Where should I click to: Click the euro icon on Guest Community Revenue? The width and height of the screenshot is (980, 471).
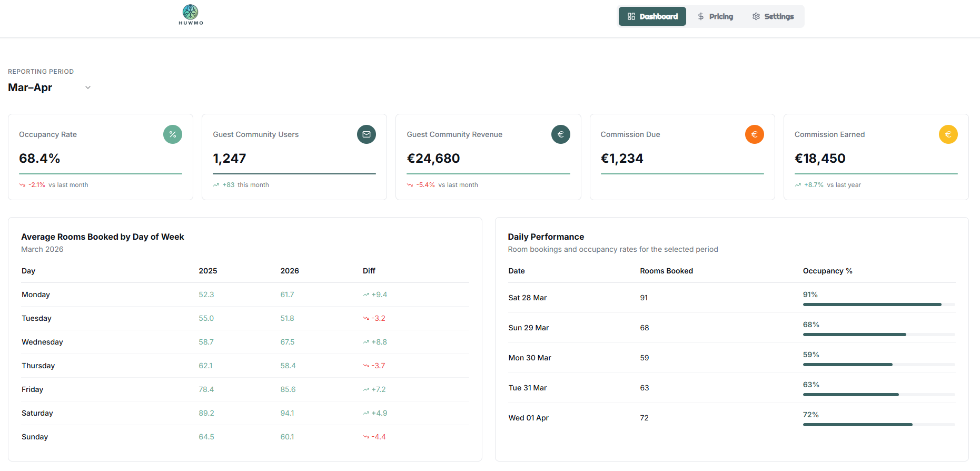560,134
